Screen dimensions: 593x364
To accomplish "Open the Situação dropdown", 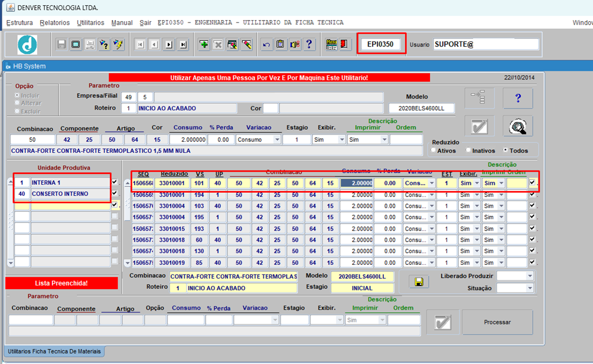I will [529, 288].
